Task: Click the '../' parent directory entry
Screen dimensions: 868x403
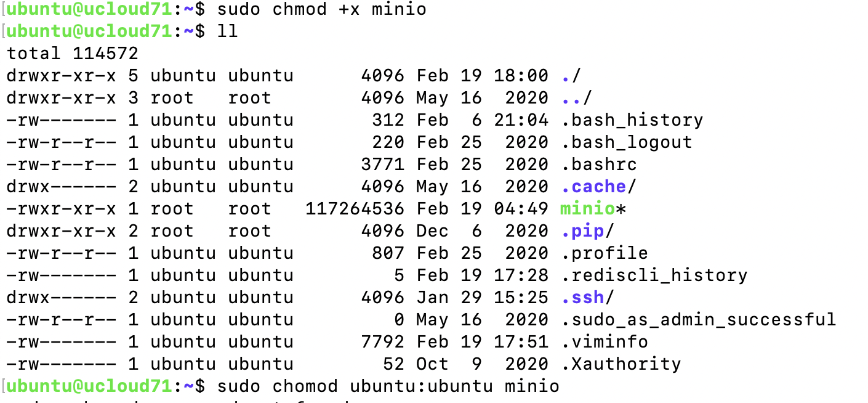Action: pyautogui.click(x=577, y=98)
